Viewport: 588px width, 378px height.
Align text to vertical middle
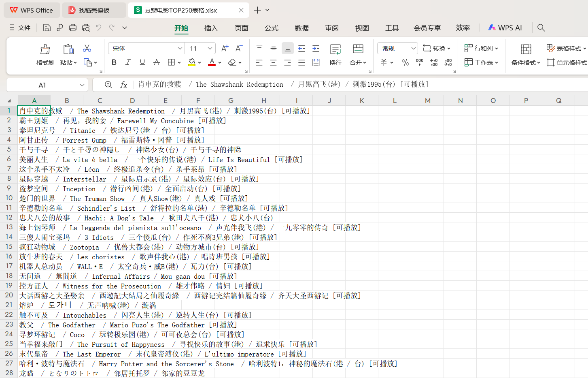pyautogui.click(x=274, y=48)
